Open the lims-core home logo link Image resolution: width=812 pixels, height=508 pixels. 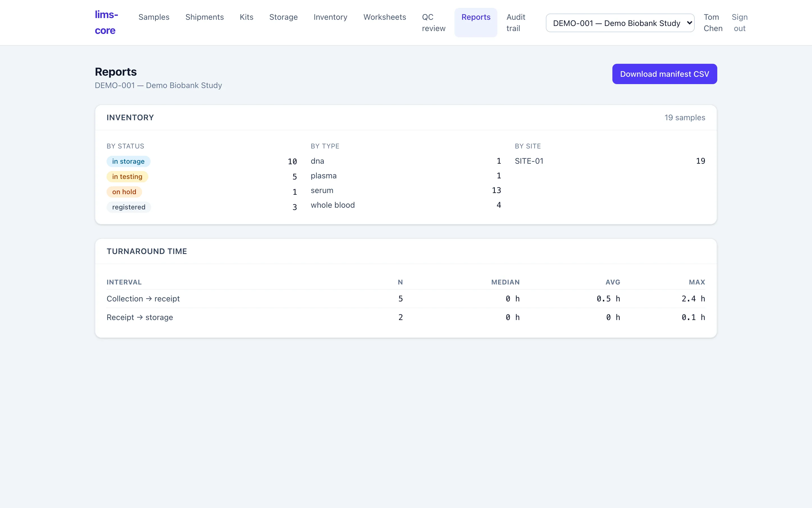pos(106,23)
